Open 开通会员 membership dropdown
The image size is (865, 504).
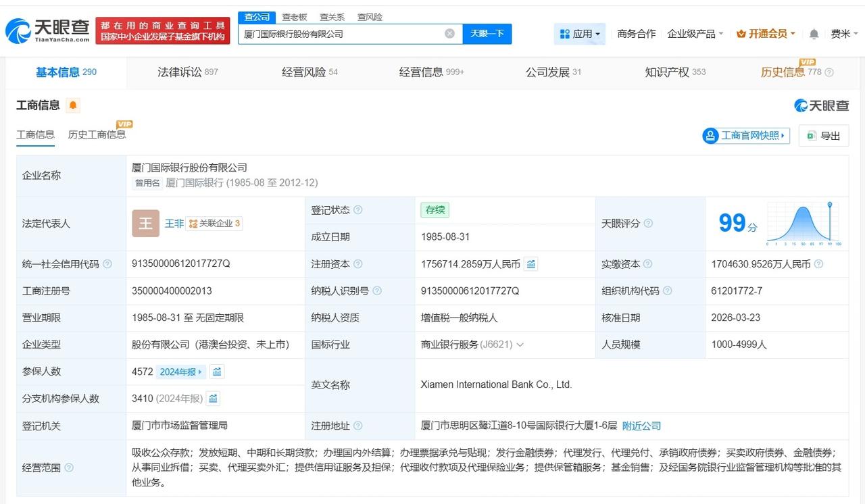(766, 34)
